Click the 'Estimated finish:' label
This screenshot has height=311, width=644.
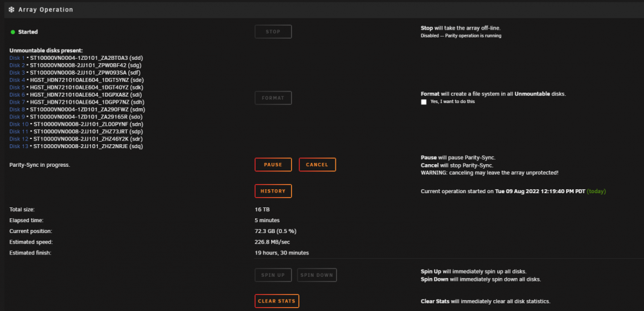30,253
